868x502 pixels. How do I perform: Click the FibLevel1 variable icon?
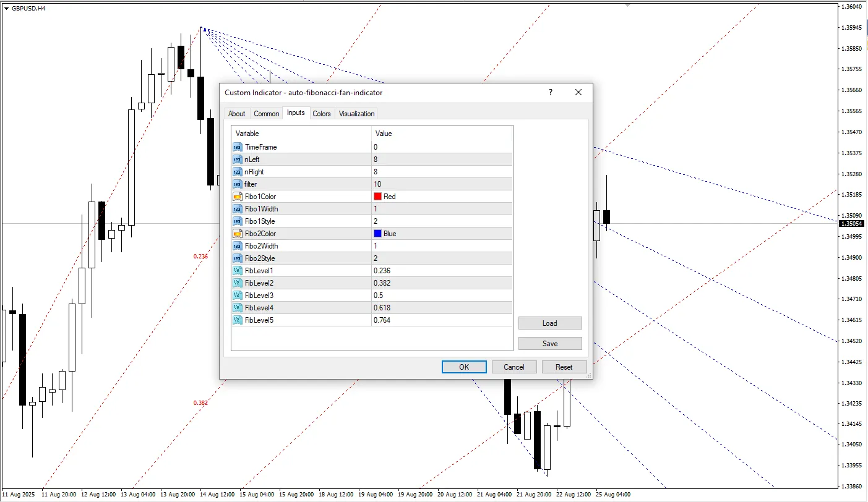pyautogui.click(x=238, y=271)
